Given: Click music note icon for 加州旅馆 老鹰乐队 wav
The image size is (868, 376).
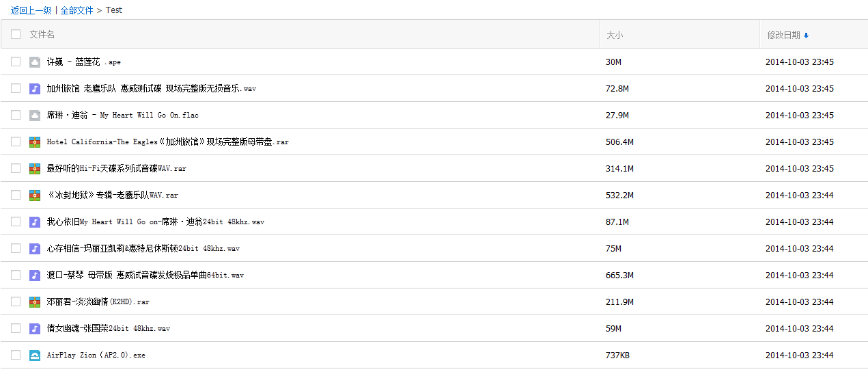Looking at the screenshot, I should (x=35, y=89).
